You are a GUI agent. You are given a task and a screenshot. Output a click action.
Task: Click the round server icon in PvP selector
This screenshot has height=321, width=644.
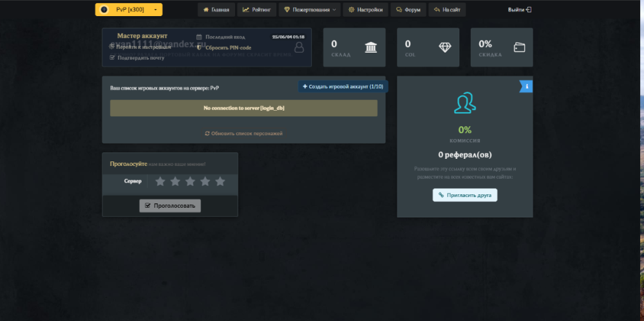pos(104,10)
